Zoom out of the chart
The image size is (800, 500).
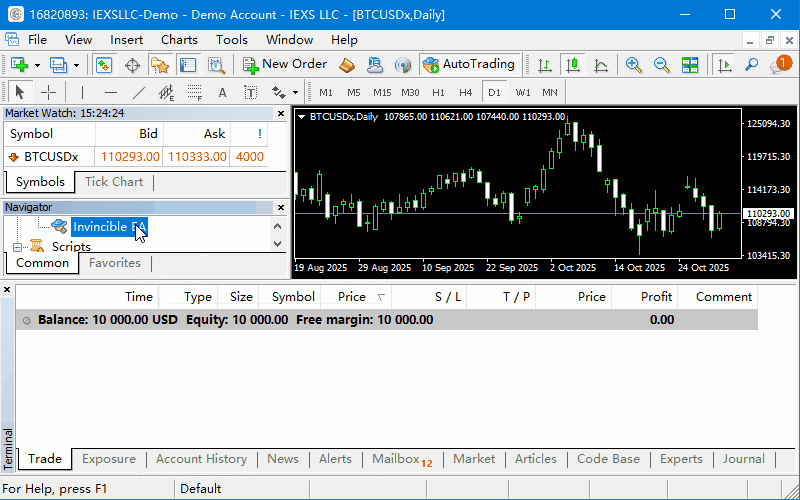coord(661,65)
